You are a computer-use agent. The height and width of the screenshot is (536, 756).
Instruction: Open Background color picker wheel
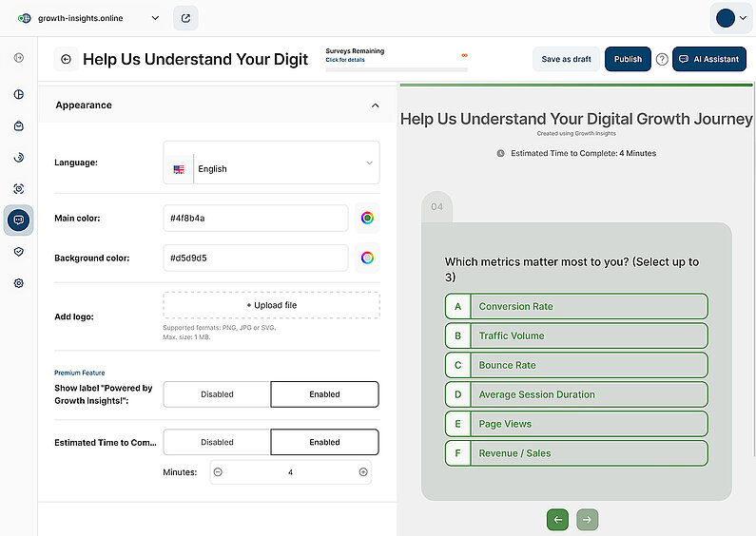(367, 258)
